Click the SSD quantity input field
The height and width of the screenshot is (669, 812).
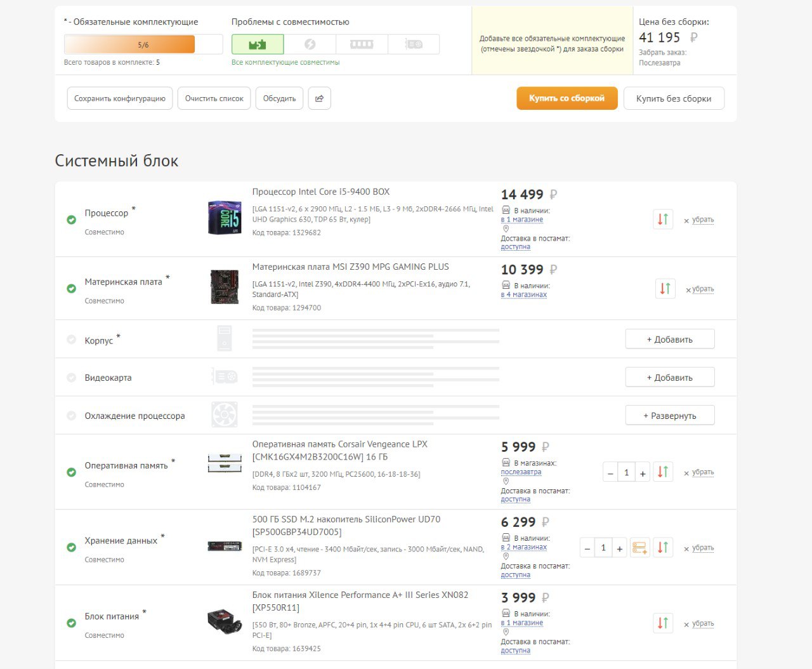point(603,548)
